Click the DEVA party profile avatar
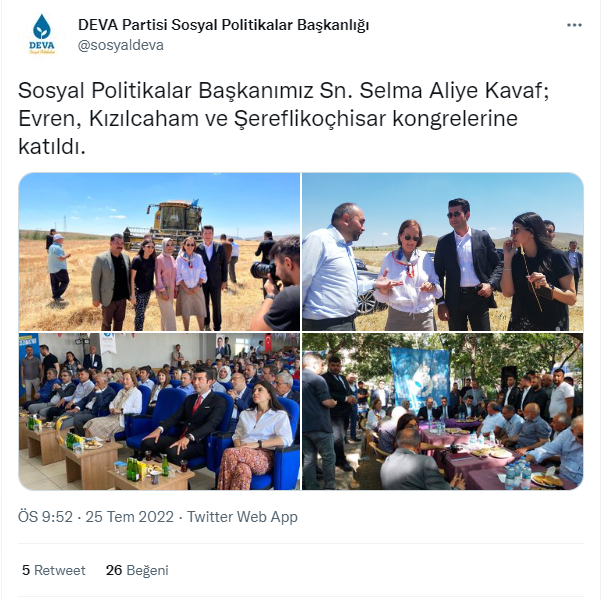This screenshot has width=602, height=600. [42, 35]
